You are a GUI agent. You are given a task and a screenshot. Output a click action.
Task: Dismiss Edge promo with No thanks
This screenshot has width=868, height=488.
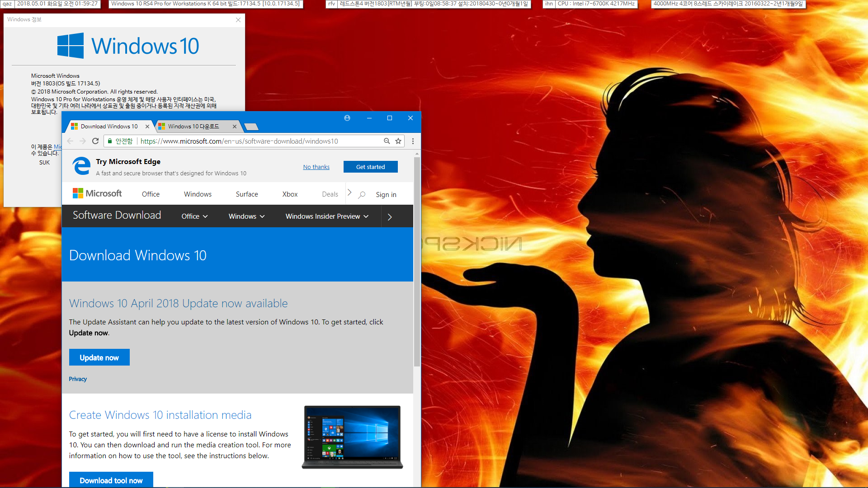(x=316, y=167)
